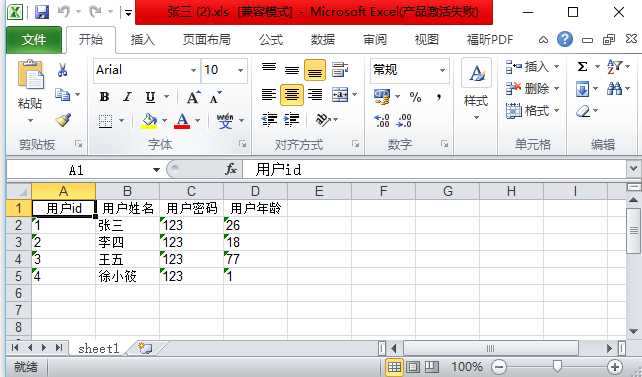
Task: Click the insert new worksheet icon
Action: pos(145,348)
